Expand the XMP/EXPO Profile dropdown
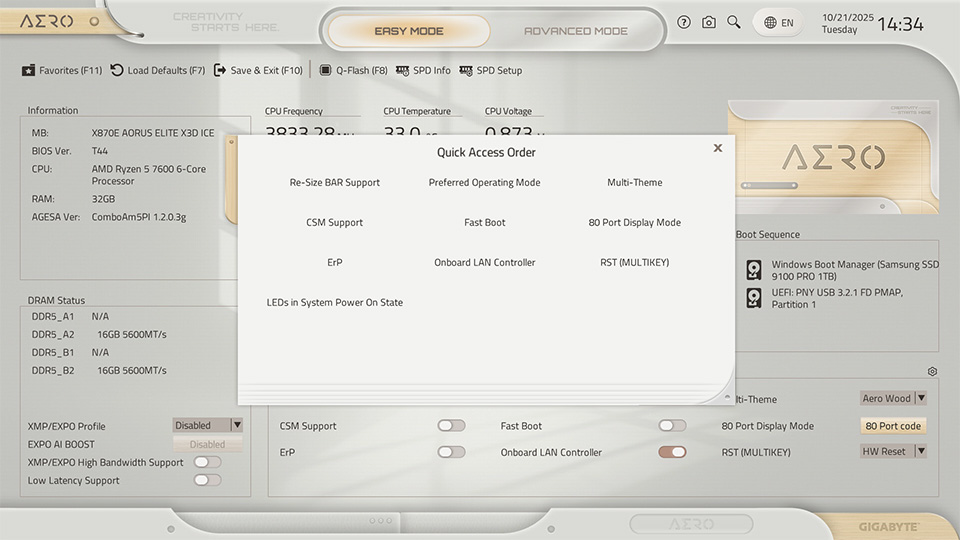The height and width of the screenshot is (540, 960). point(208,425)
